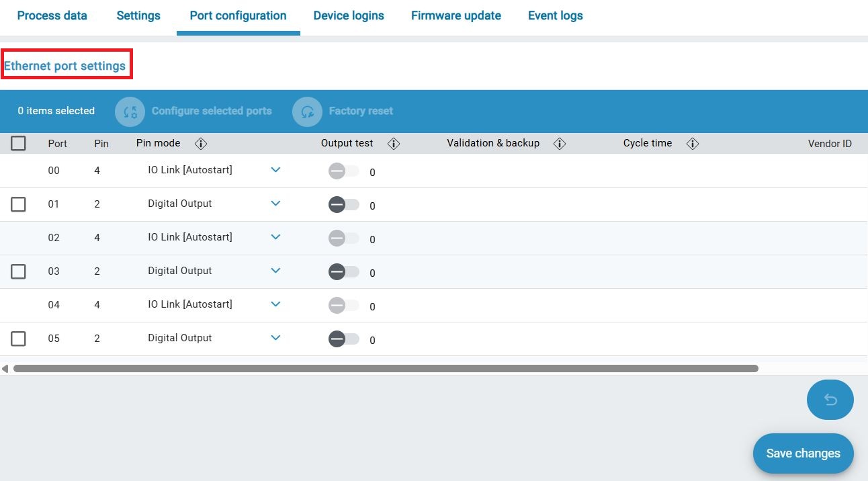Click the Output test column header

coord(347,143)
